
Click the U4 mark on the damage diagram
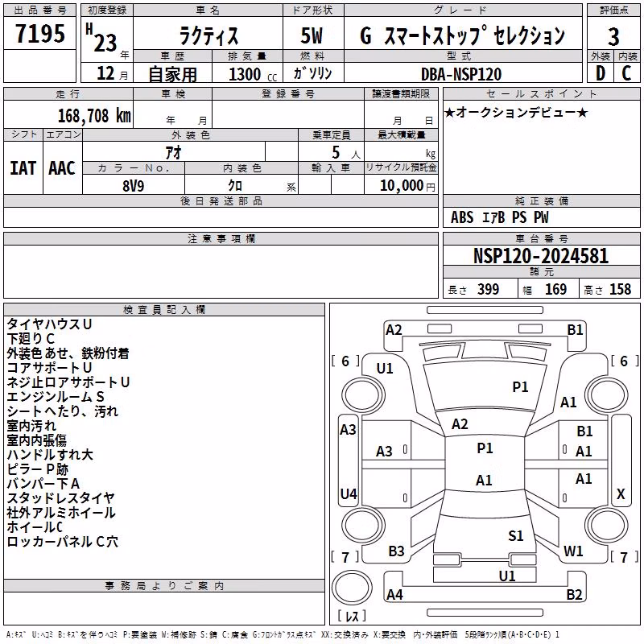point(349,493)
